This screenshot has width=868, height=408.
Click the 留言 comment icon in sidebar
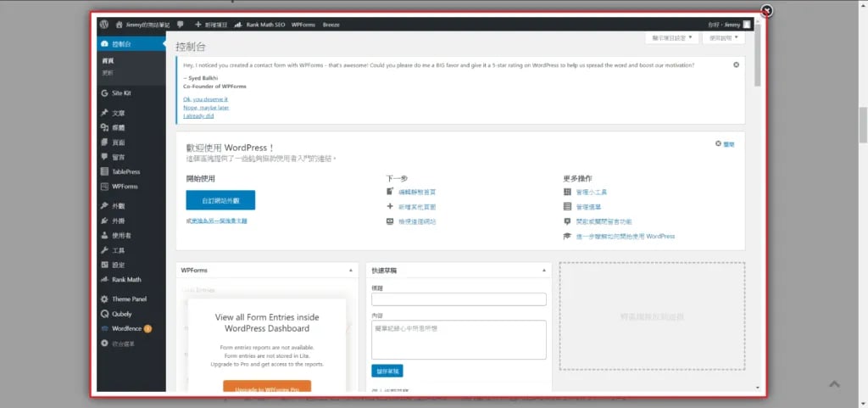coord(104,157)
